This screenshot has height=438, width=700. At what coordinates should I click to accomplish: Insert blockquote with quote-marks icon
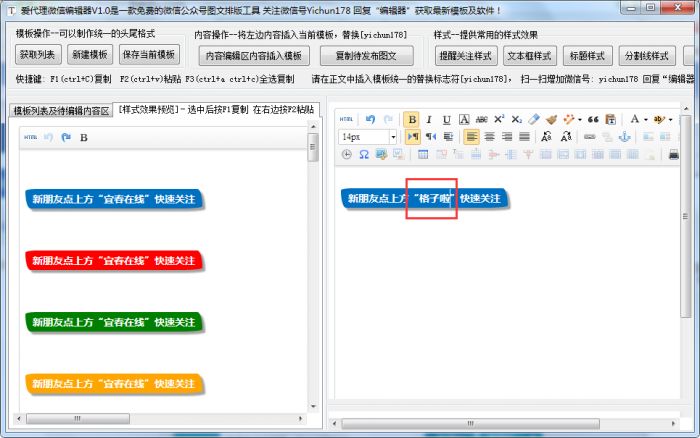click(593, 119)
